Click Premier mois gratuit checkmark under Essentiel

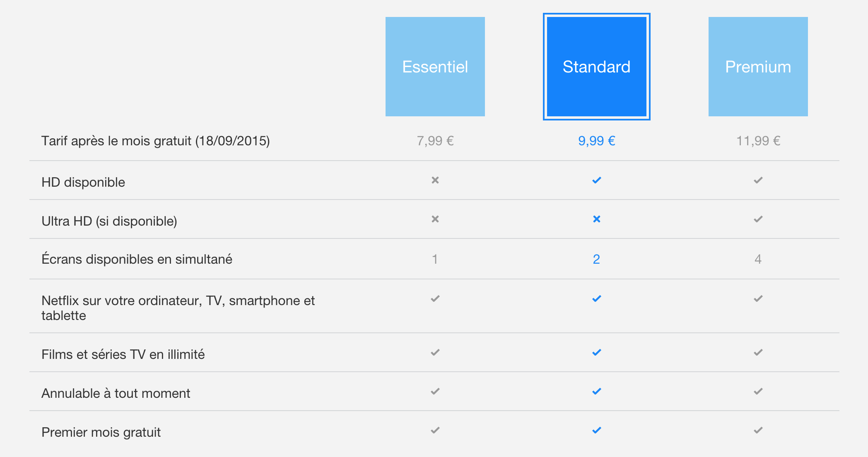click(x=435, y=430)
